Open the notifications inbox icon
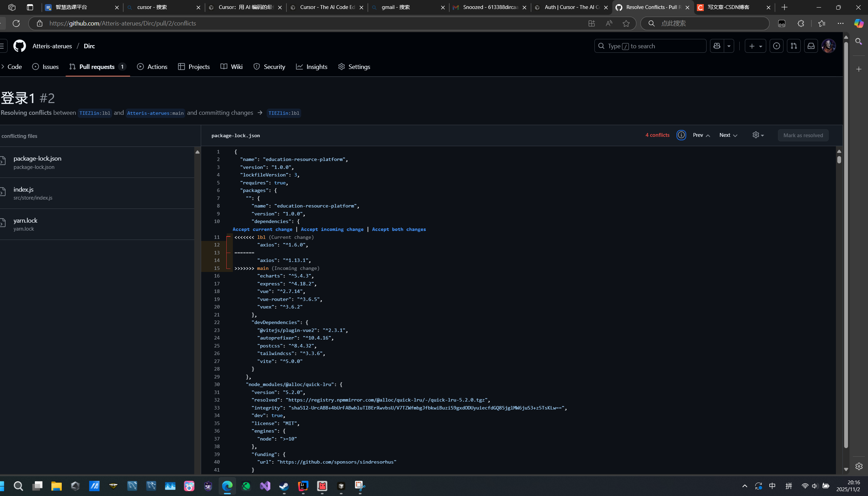 click(x=811, y=46)
